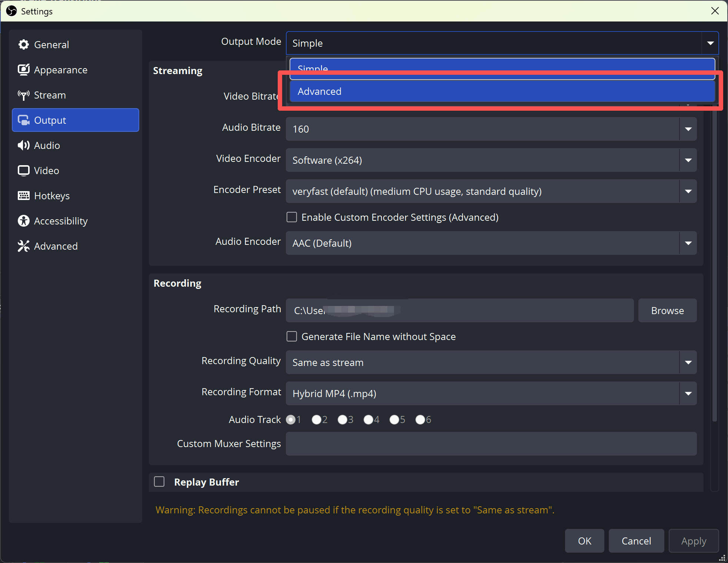Open the Hotkeys settings tab
The image size is (728, 563).
[x=76, y=196]
